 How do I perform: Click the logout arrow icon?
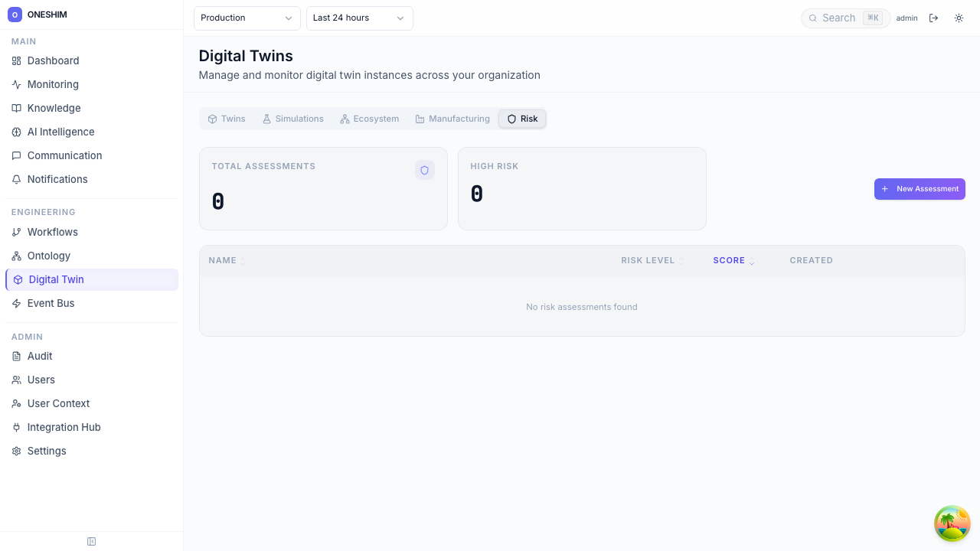(x=933, y=18)
